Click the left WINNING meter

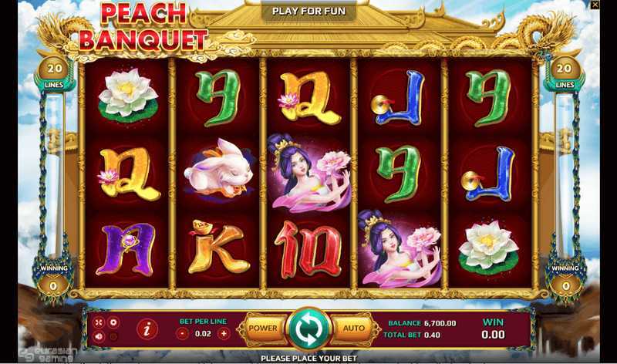point(53,279)
